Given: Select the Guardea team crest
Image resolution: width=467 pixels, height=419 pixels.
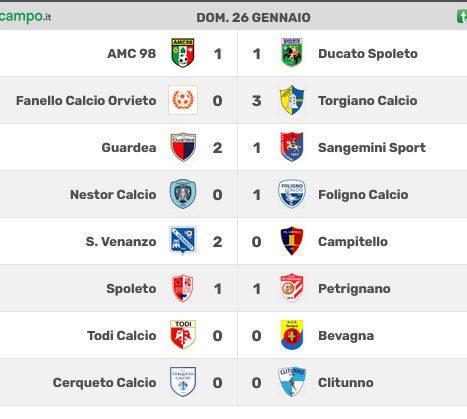Looking at the screenshot, I should click(183, 147).
